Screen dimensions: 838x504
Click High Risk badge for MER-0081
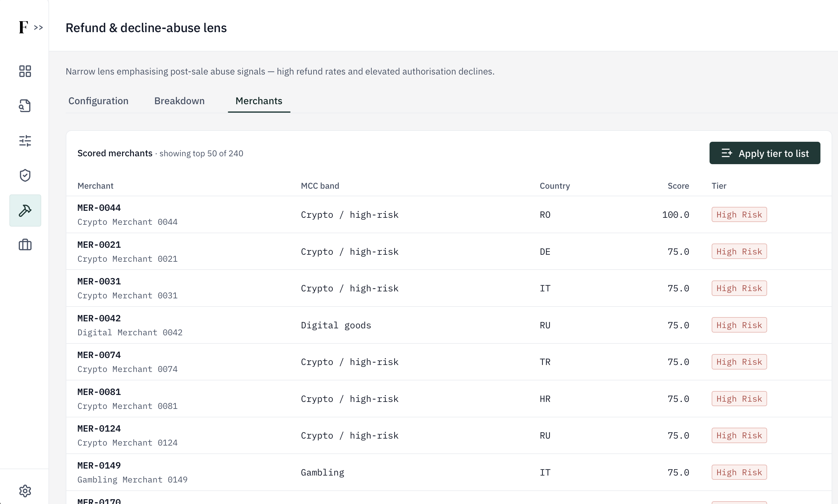(x=739, y=399)
